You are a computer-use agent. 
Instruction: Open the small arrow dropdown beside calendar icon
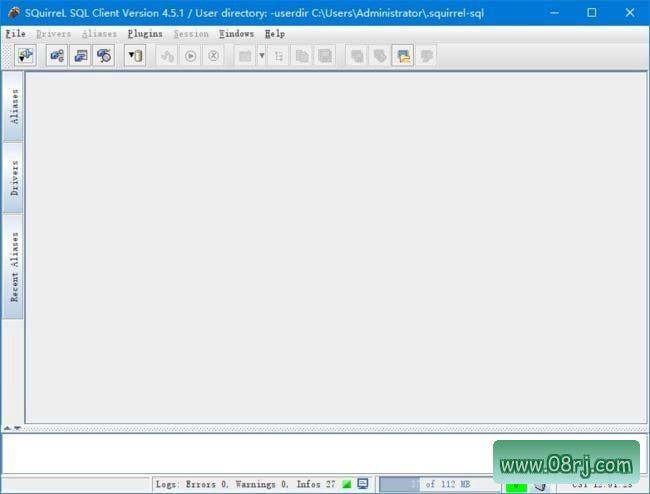262,56
